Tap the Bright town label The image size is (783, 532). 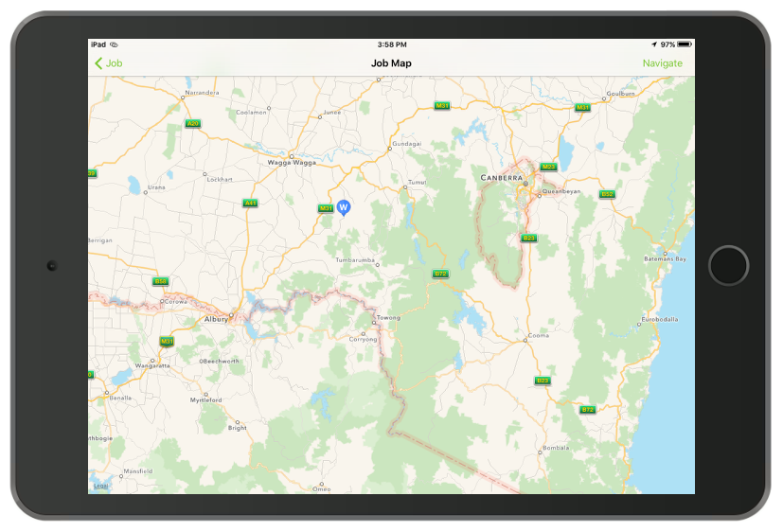click(238, 428)
